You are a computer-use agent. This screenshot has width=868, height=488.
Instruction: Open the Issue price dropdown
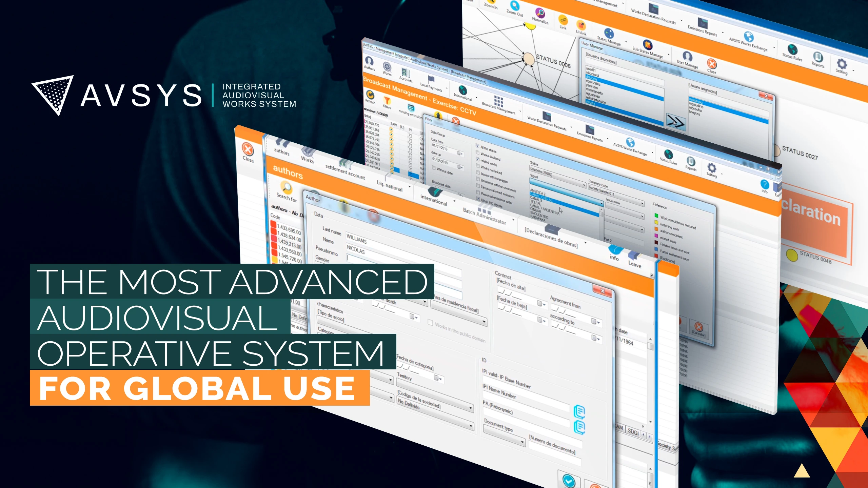point(642,216)
